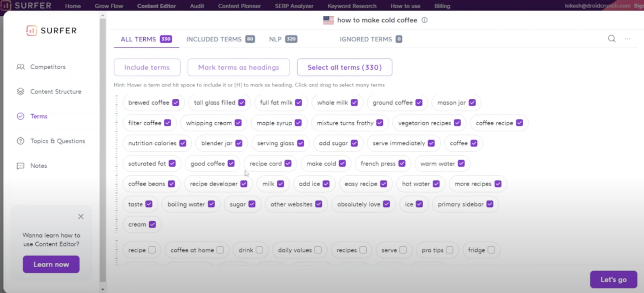The width and height of the screenshot is (644, 293).
Task: Uncheck the 'maple syrup' term checkbox
Action: [x=298, y=123]
